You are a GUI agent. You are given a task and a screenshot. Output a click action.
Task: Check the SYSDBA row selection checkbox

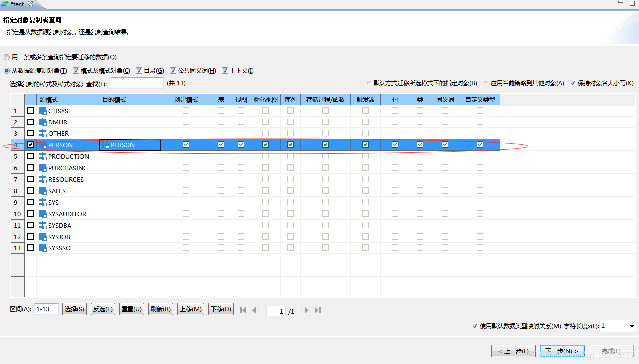[30, 225]
